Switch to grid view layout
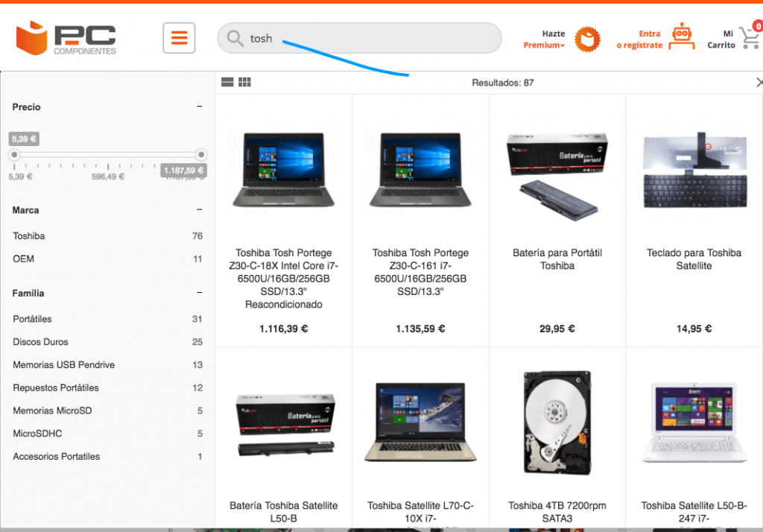 click(244, 82)
